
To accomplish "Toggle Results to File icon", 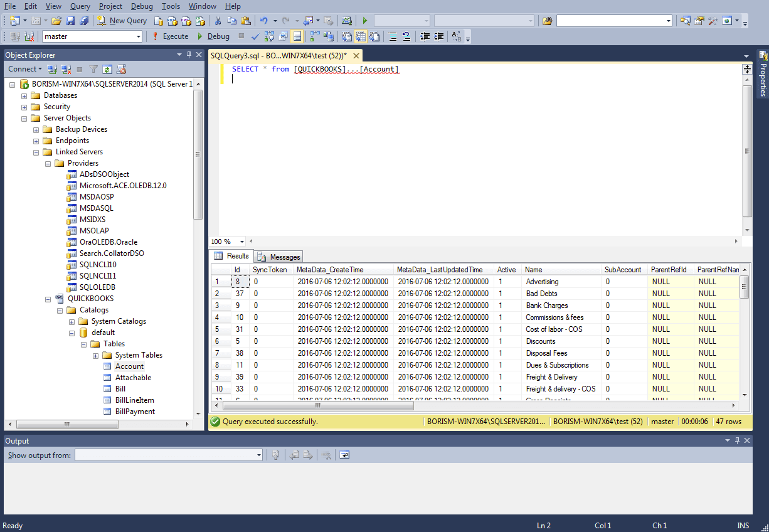I will click(x=374, y=36).
